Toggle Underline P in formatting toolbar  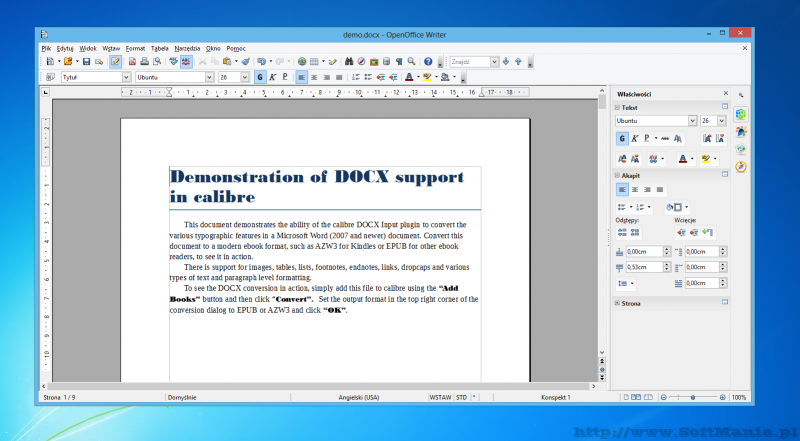[285, 77]
